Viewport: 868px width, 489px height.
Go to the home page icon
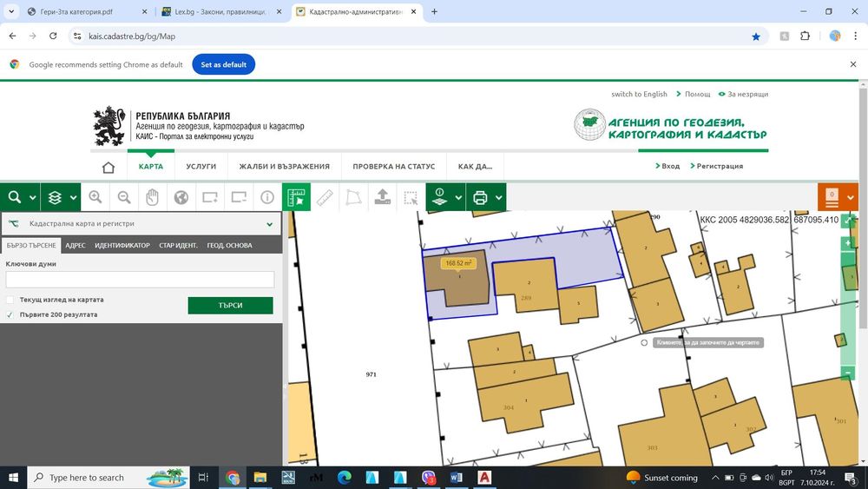pos(108,167)
